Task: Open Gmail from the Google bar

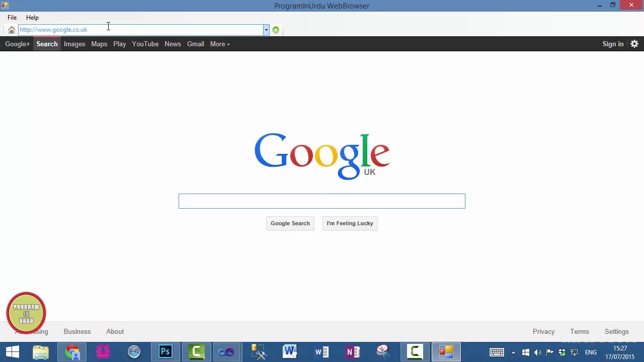Action: (x=196, y=44)
